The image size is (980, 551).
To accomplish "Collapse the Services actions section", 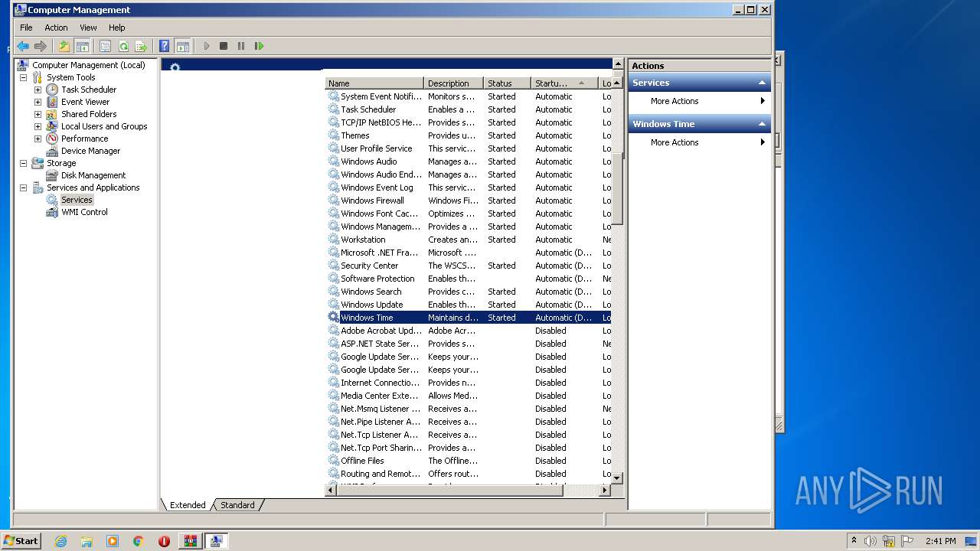I will [x=762, y=83].
